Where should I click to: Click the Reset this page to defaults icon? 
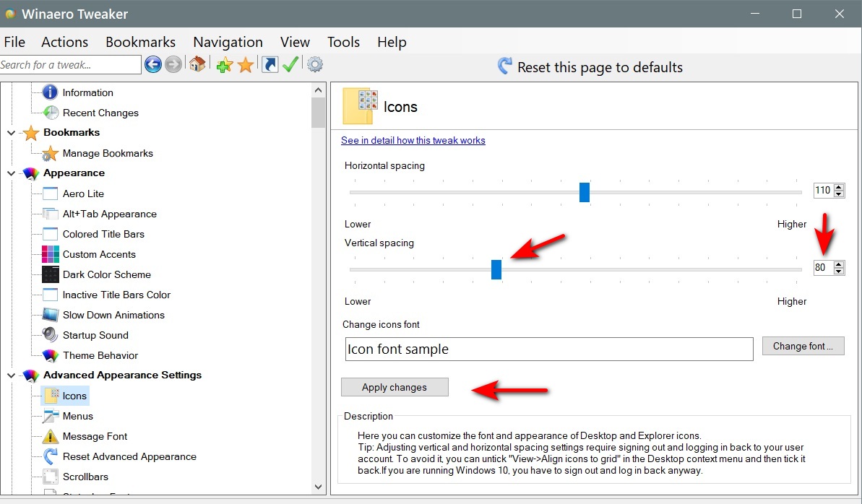(505, 67)
